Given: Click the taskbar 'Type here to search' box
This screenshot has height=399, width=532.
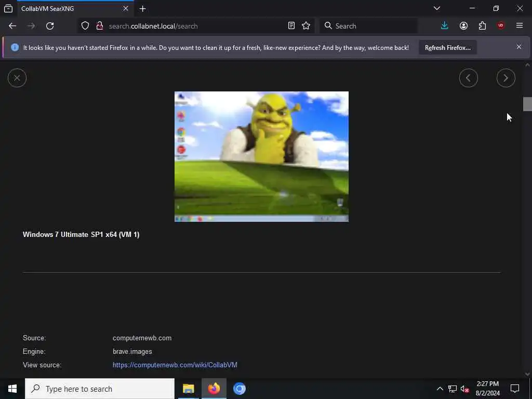Looking at the screenshot, I should (100, 389).
